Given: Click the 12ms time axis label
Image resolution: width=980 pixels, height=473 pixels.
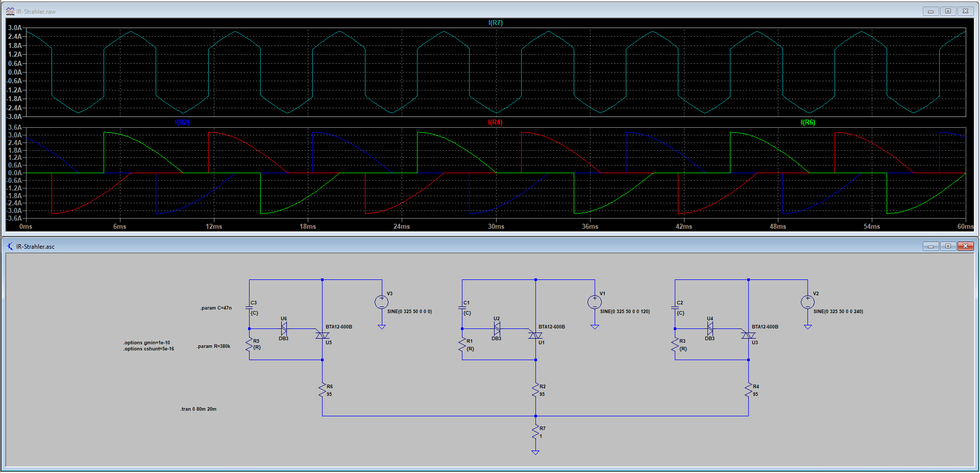Looking at the screenshot, I should point(214,227).
